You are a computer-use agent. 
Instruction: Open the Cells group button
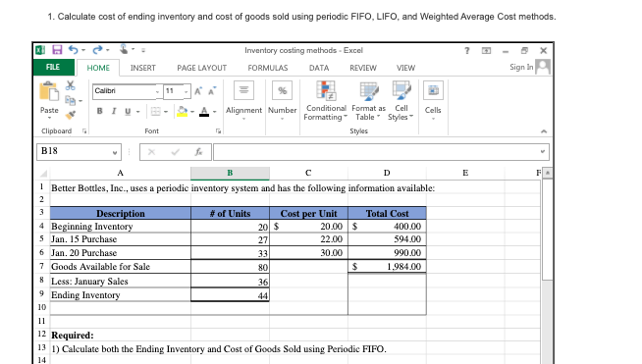point(433,101)
